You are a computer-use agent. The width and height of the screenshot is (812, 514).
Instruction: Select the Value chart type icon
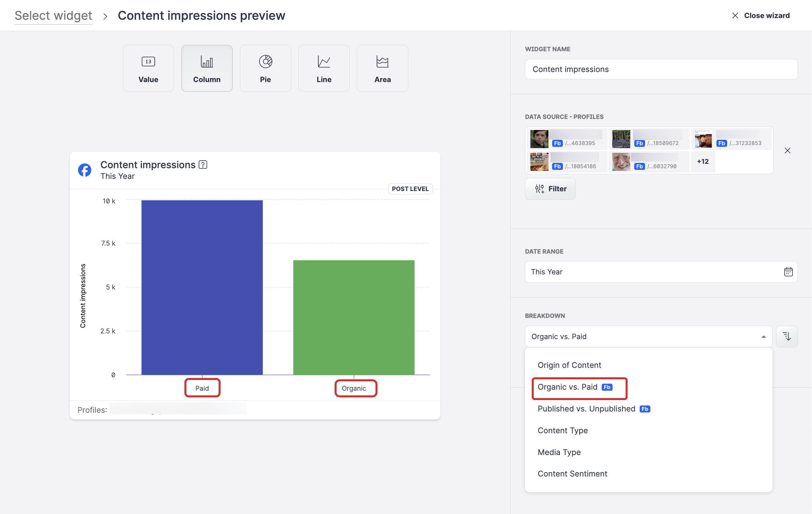click(148, 62)
